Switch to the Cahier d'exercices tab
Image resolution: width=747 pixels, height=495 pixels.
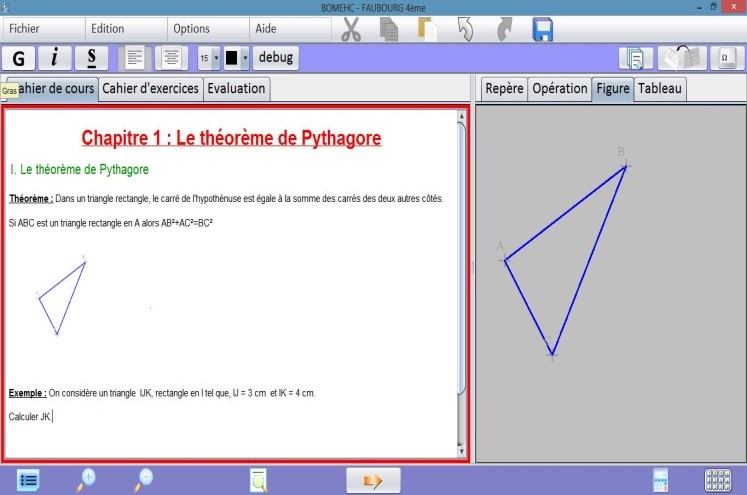click(x=150, y=89)
